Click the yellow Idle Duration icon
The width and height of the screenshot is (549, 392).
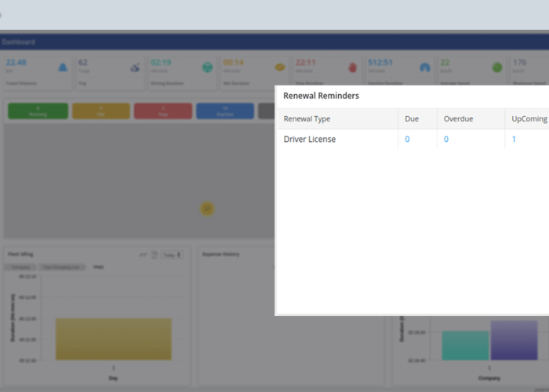pos(279,67)
